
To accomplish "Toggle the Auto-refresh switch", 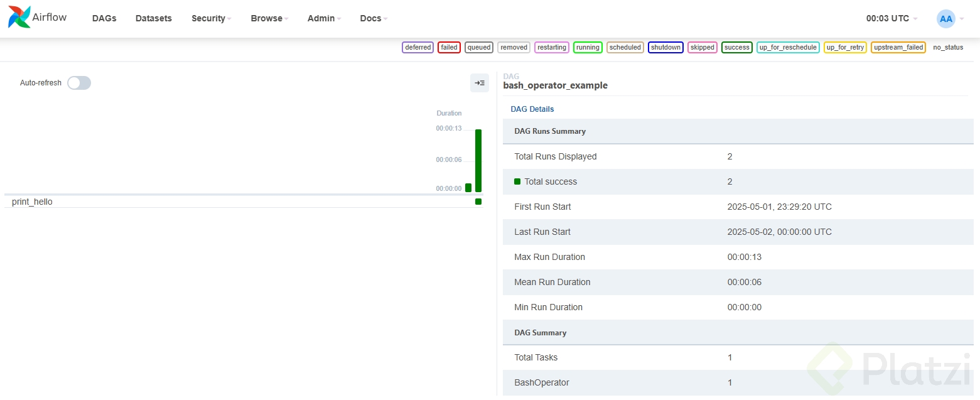I will (x=79, y=83).
